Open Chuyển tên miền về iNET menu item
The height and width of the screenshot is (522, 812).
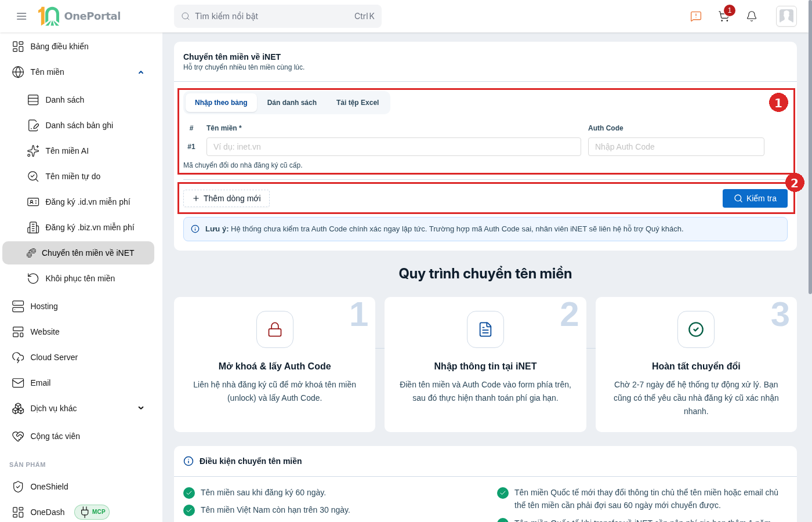(x=78, y=253)
